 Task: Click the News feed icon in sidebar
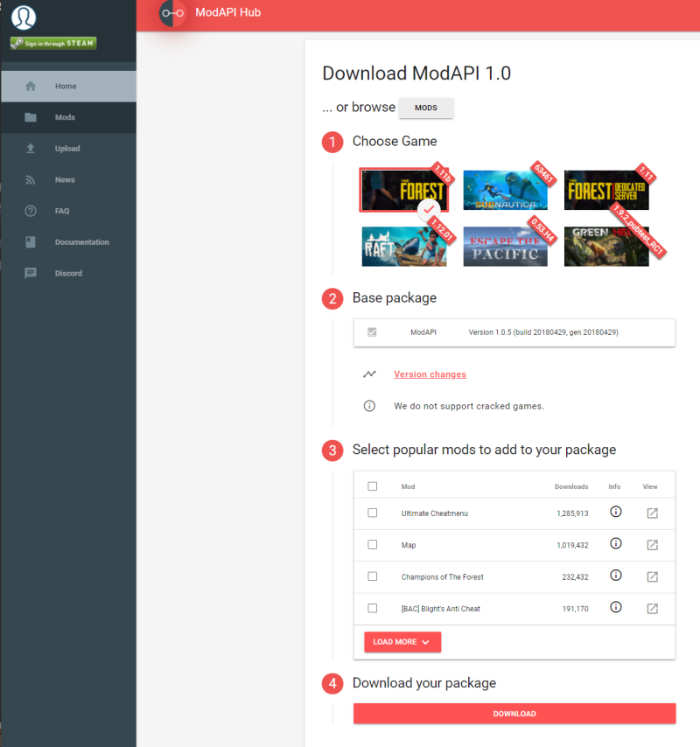[x=29, y=179]
